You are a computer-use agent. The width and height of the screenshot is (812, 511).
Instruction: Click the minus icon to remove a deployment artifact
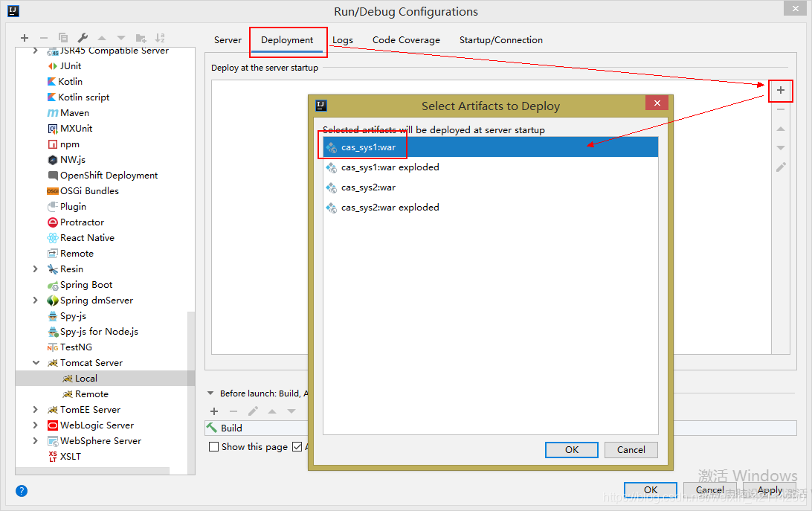(781, 110)
